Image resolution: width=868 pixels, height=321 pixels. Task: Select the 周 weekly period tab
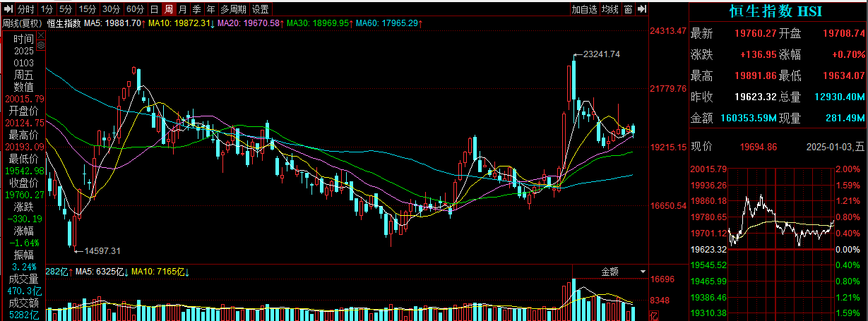[x=168, y=9]
